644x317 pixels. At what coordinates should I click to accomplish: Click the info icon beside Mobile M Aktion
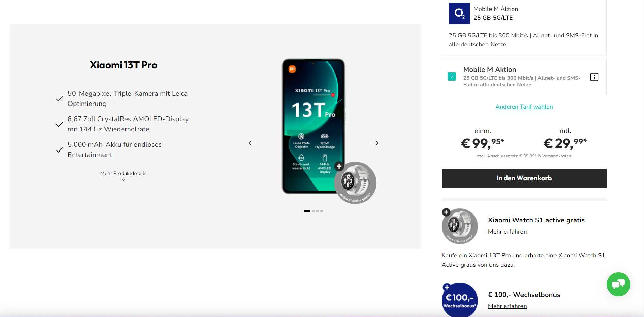click(594, 77)
